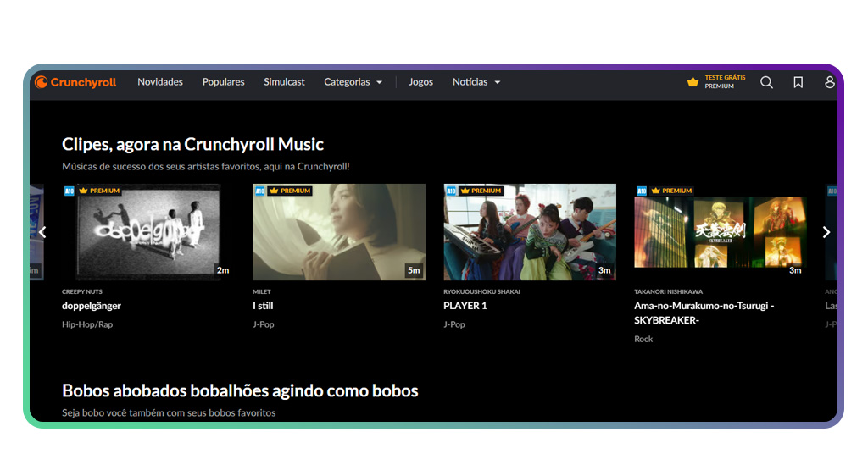Image resolution: width=868 pixels, height=454 pixels.
Task: Open the search magnifier icon
Action: (766, 82)
